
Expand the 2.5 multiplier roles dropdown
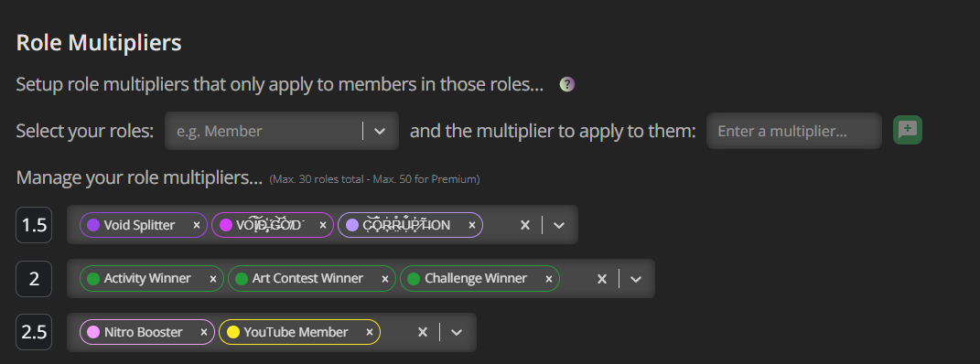coord(457,332)
